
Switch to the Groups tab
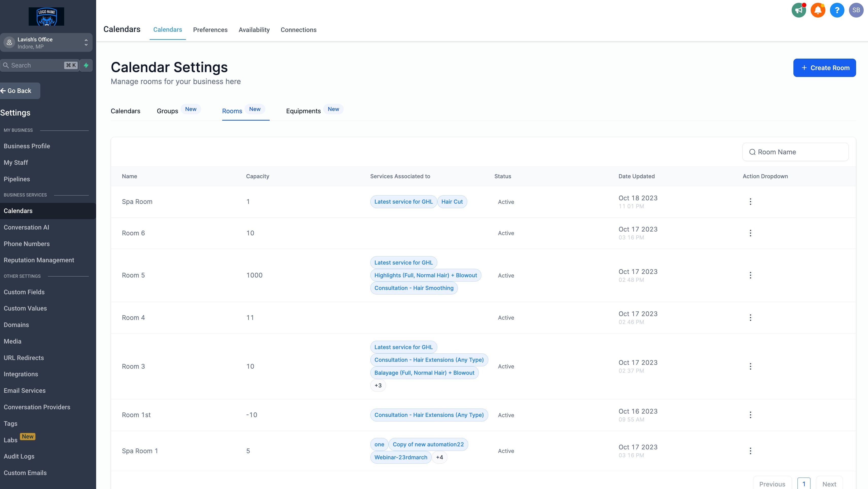[x=167, y=111]
